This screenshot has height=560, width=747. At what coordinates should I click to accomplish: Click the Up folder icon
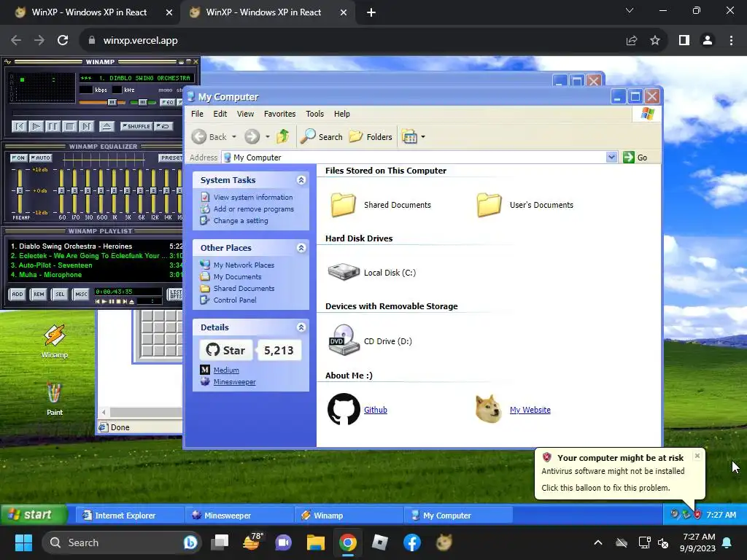click(283, 136)
